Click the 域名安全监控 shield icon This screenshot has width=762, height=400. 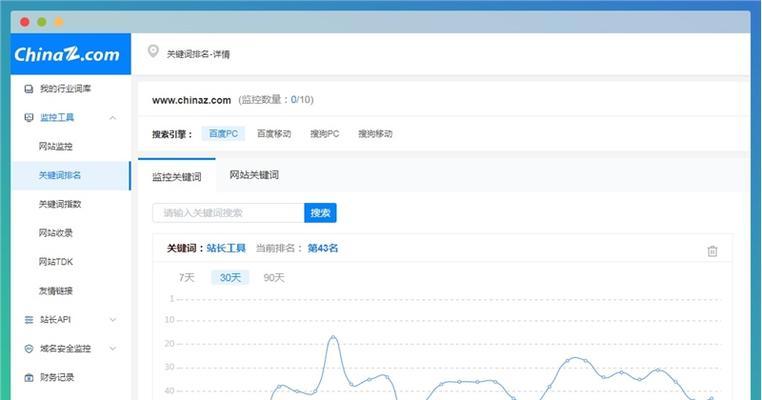pos(29,349)
